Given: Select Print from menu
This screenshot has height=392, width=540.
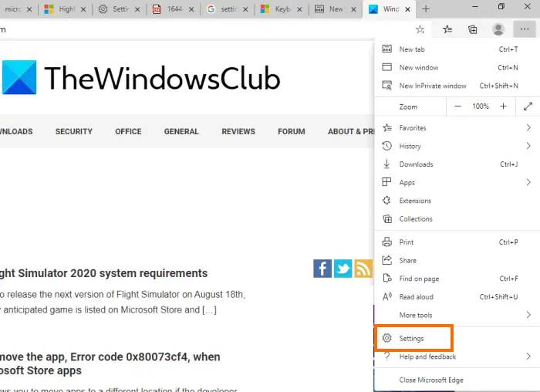Looking at the screenshot, I should point(457,242).
